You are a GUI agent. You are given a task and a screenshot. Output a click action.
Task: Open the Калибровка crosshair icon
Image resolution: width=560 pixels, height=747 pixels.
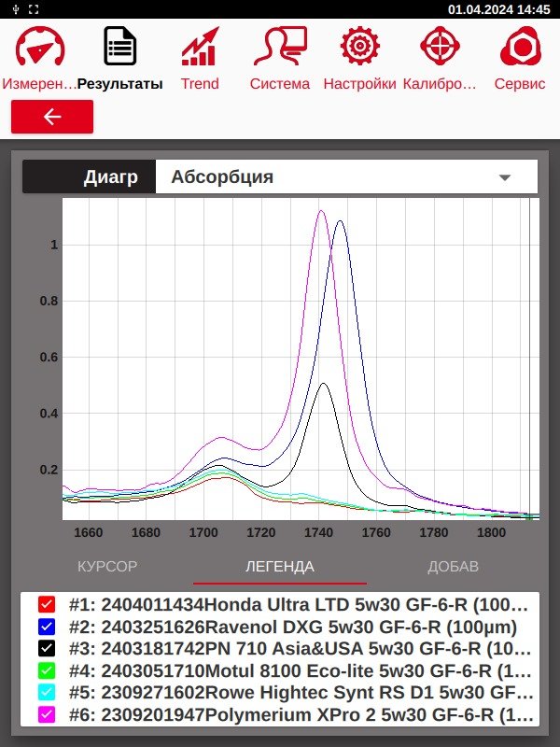tap(440, 46)
